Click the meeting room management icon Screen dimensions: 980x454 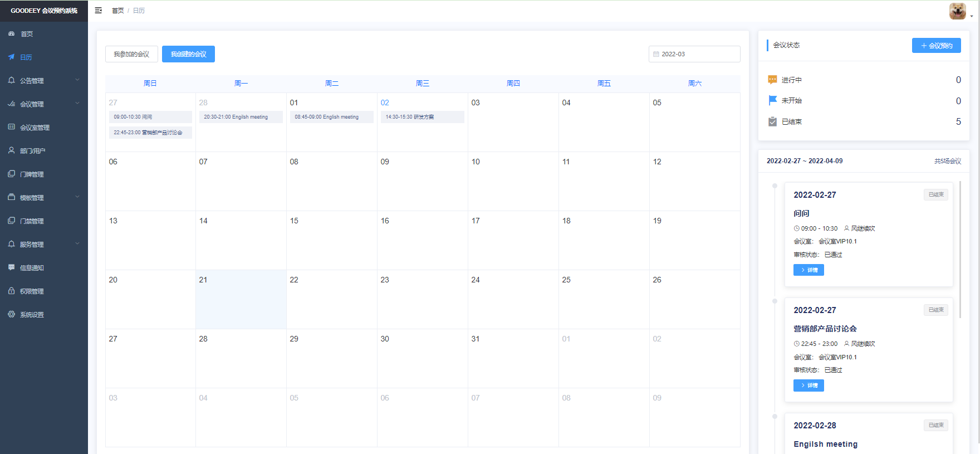point(12,127)
